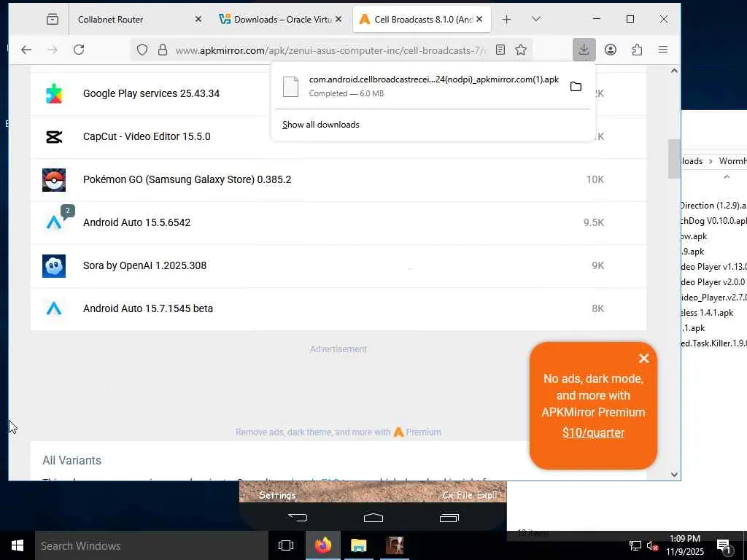Show downloaded apk in folder icon
Viewport: 747px width, 560px height.
[576, 86]
